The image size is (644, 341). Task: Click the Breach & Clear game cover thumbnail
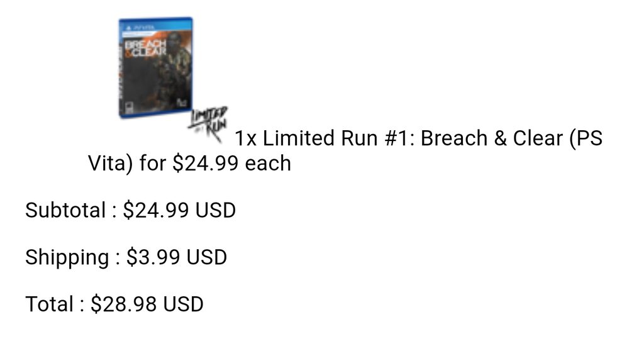(x=156, y=68)
